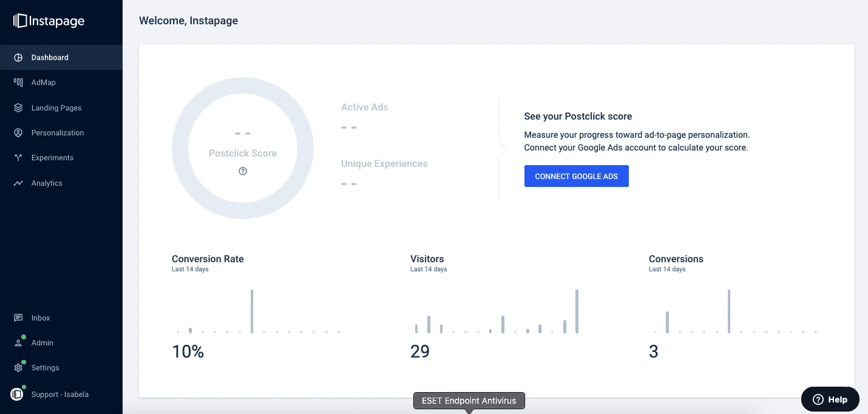This screenshot has height=414, width=868.
Task: Click the 3 conversions value
Action: (x=654, y=351)
